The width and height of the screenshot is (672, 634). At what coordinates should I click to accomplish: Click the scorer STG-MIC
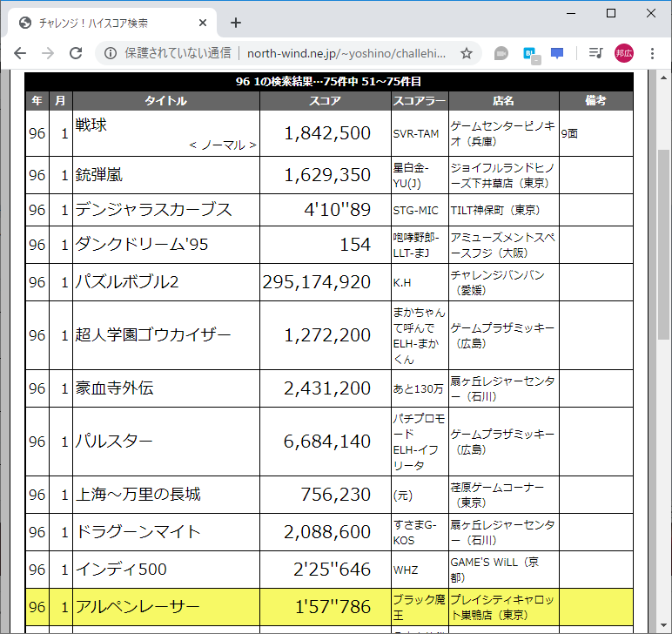pyautogui.click(x=416, y=211)
